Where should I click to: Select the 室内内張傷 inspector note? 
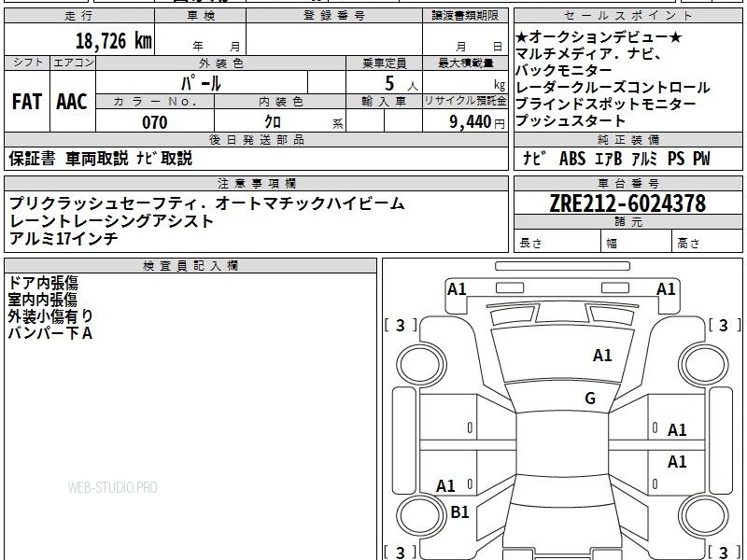[x=42, y=300]
